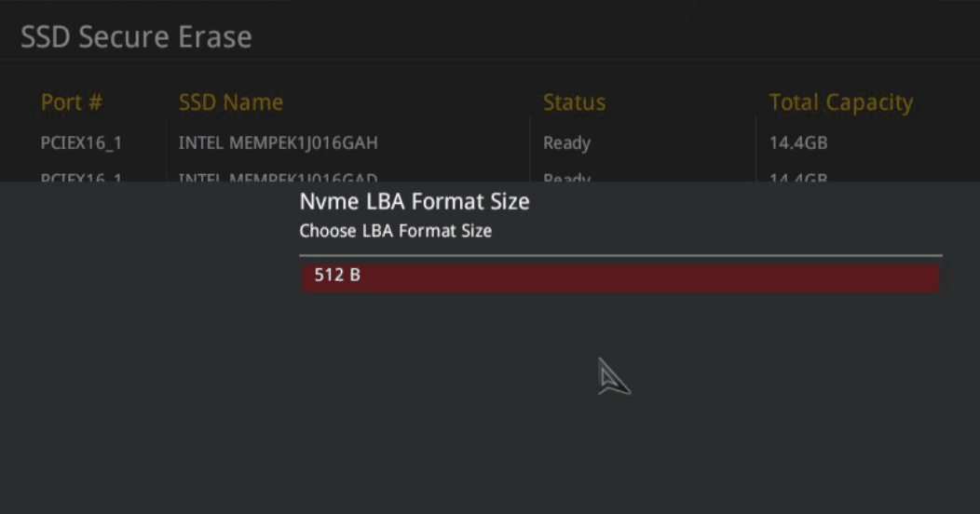This screenshot has width=980, height=514.
Task: Click the Ready status of the first SSD
Action: tap(566, 143)
